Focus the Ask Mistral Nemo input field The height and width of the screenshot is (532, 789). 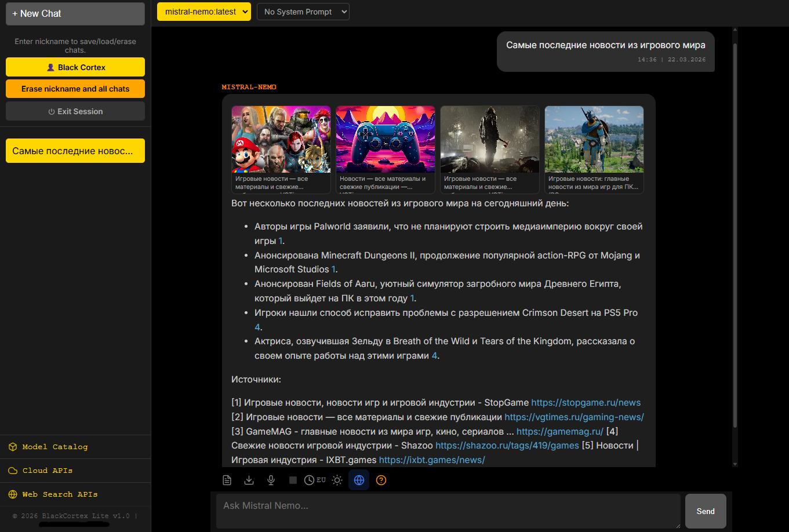tap(448, 511)
